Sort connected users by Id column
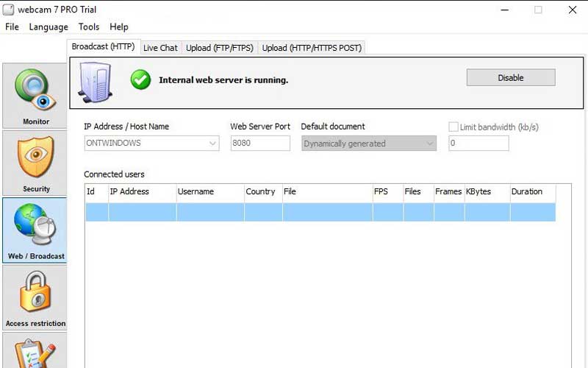Screen dimensions: 588x368 click(97, 192)
